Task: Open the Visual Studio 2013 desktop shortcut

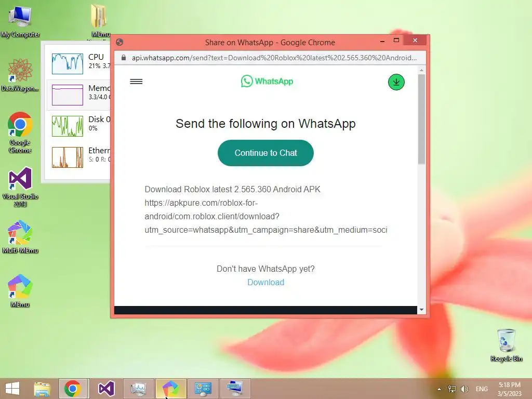Action: [20, 187]
